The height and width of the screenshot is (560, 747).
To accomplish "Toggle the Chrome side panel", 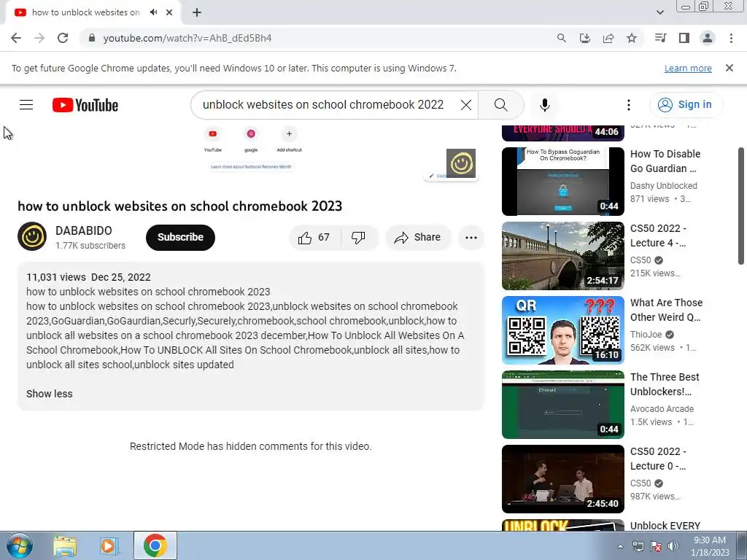I will [x=684, y=38].
